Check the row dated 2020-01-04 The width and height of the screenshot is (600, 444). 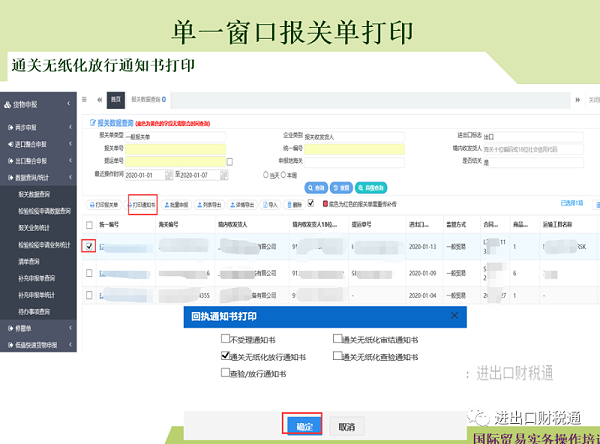[x=89, y=295]
